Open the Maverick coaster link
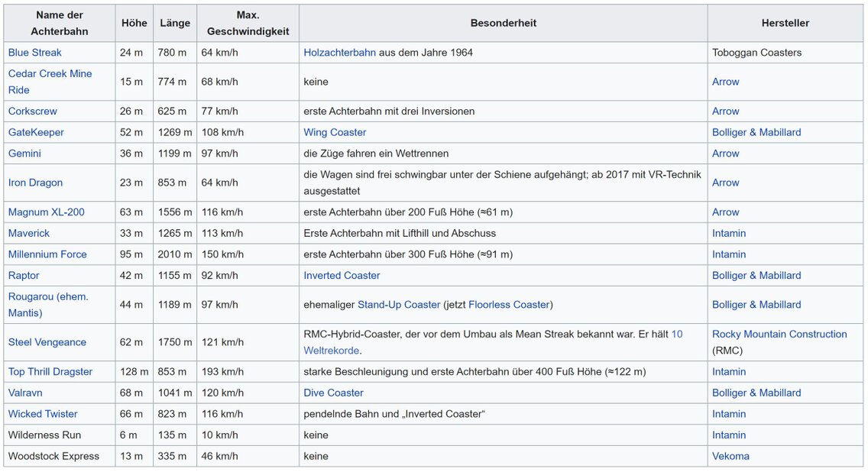The width and height of the screenshot is (868, 472). (29, 233)
